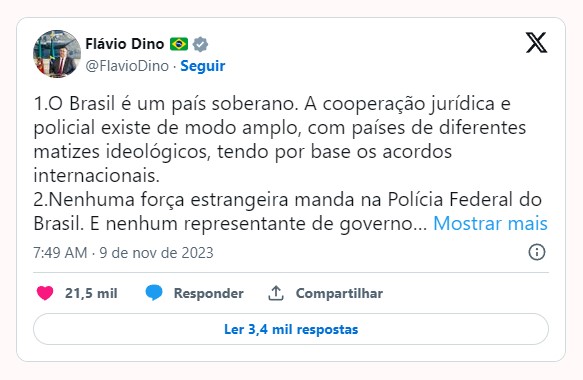Open Flávio Dino's profile avatar photo
583x380 pixels.
57,54
